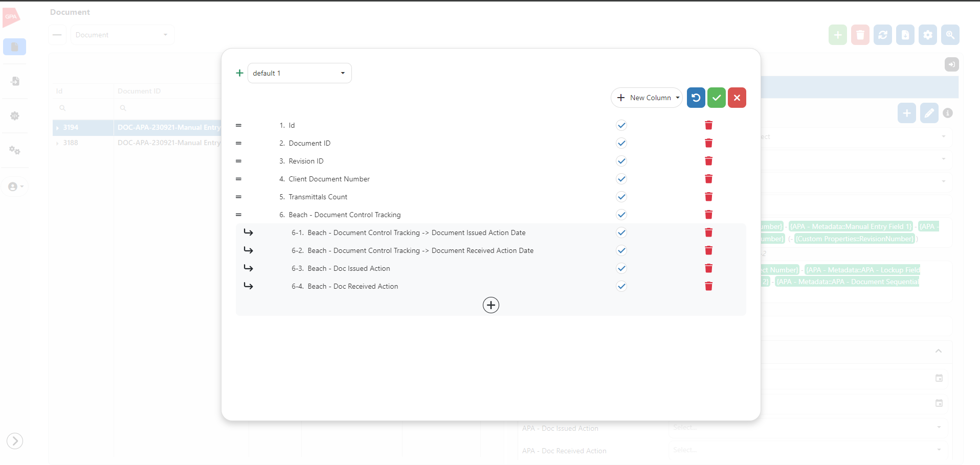This screenshot has width=980, height=465.
Task: Select the Transmittals Count column label
Action: (x=318, y=197)
